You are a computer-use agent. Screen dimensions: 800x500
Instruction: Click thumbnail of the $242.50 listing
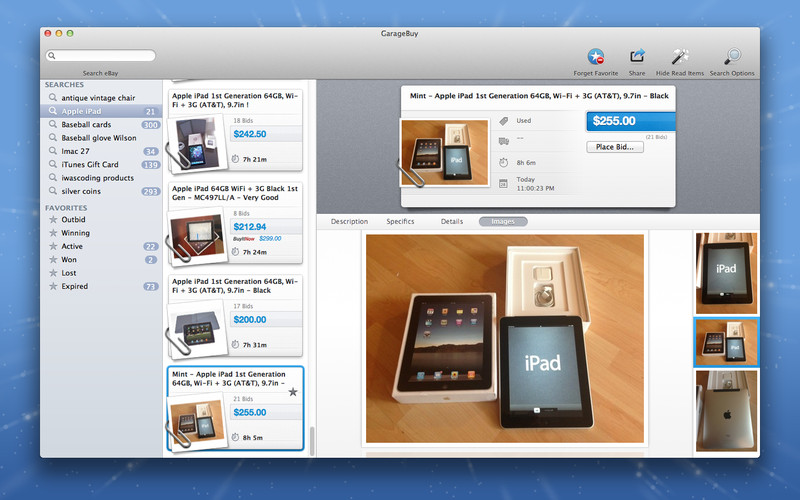tap(198, 142)
